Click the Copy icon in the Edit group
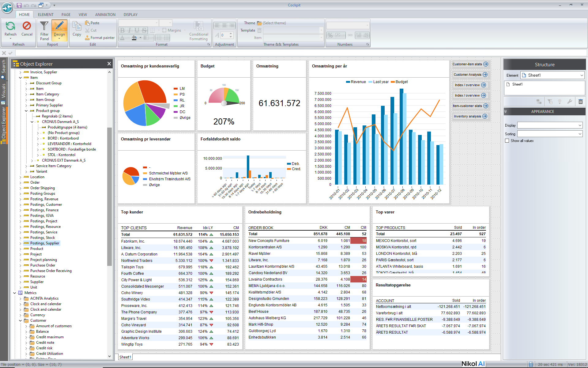 click(x=77, y=26)
